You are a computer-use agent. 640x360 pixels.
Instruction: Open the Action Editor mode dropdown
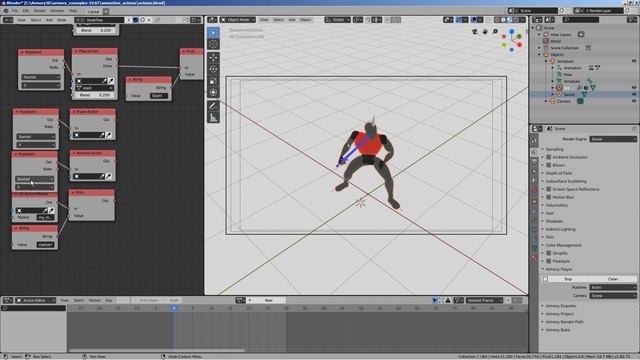pyautogui.click(x=36, y=300)
